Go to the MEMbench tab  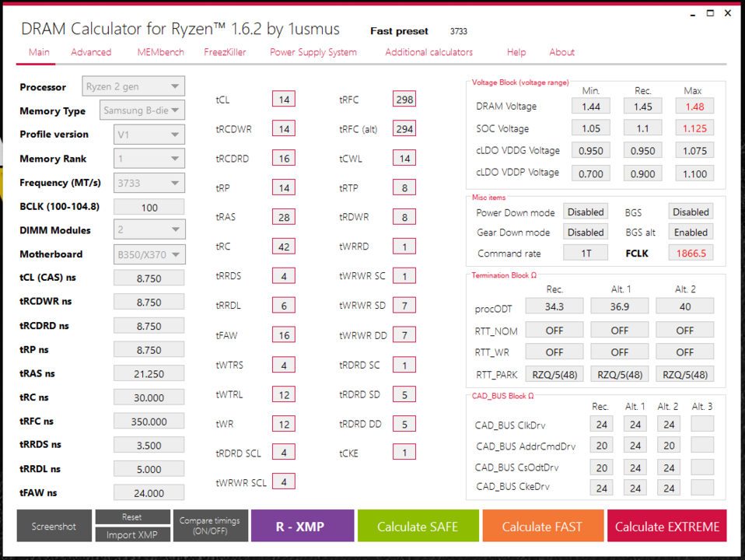[161, 52]
